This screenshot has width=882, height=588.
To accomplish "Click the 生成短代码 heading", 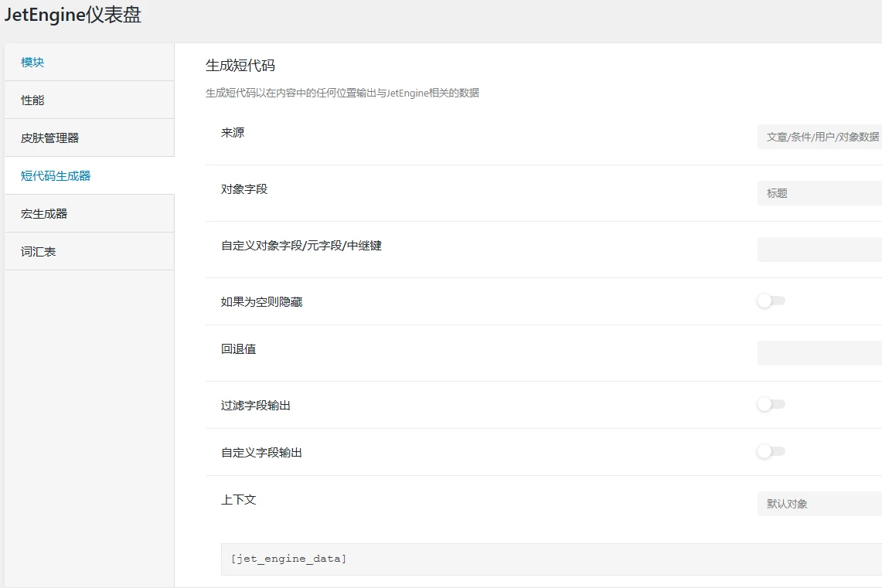I will pyautogui.click(x=243, y=66).
